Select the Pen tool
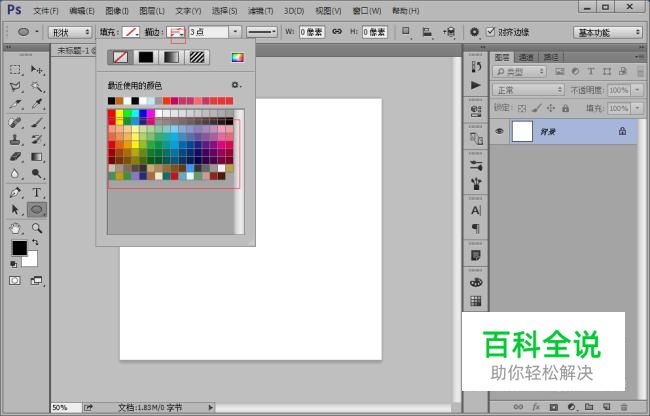This screenshot has width=650, height=416. click(15, 193)
